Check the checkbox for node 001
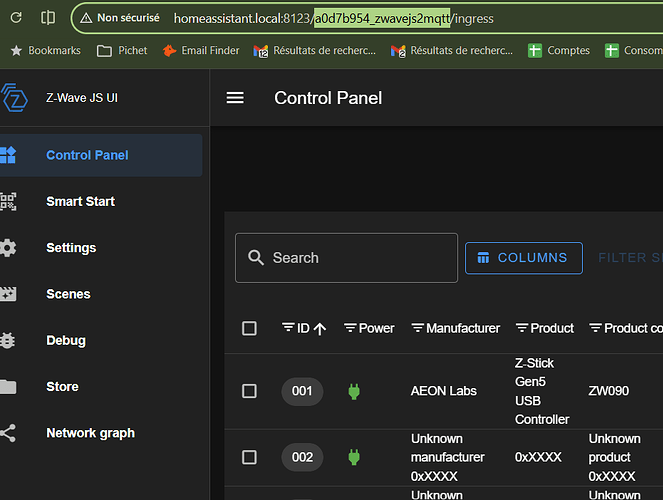Viewport: 663px width, 500px height. coord(250,391)
